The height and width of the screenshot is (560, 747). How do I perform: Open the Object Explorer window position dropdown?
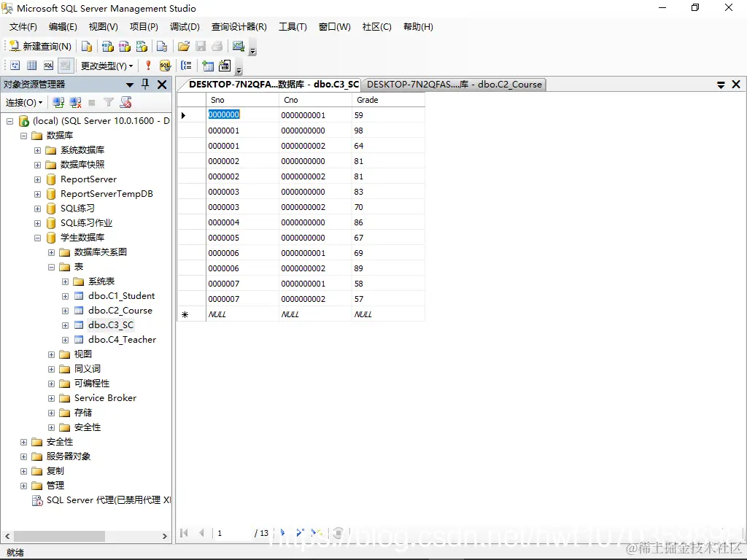click(x=130, y=85)
